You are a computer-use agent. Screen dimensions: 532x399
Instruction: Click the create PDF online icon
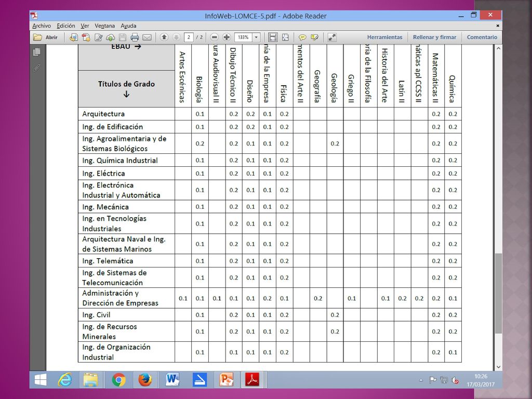(73, 37)
